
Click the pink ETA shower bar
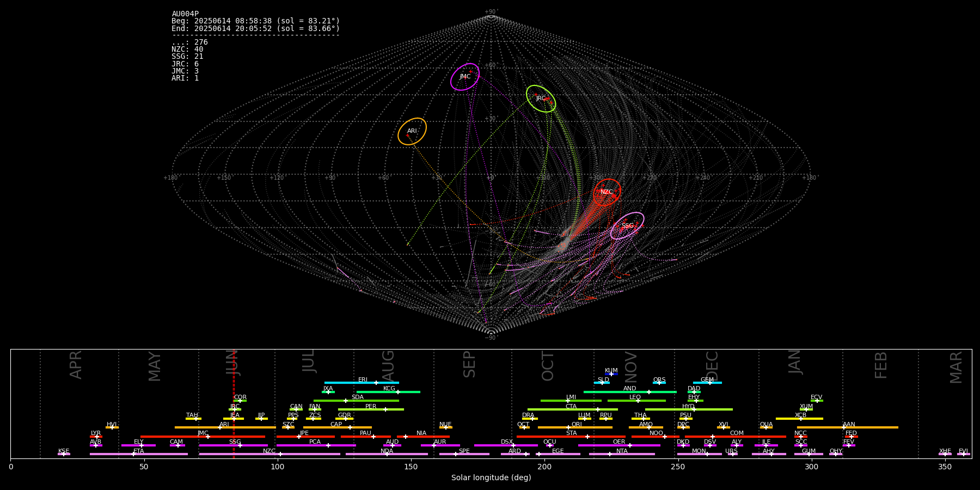pyautogui.click(x=138, y=454)
